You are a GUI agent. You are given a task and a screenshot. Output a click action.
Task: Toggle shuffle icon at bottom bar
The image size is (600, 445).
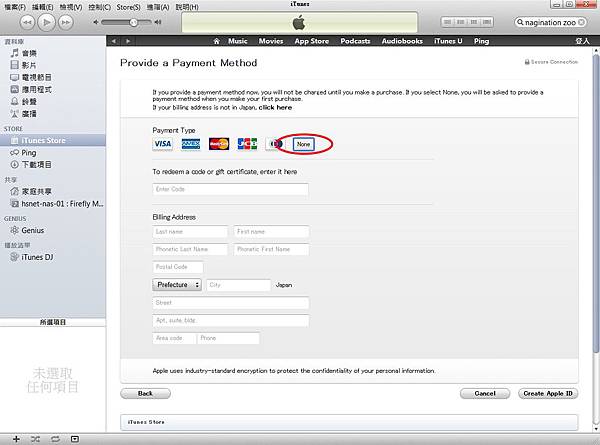coord(35,439)
